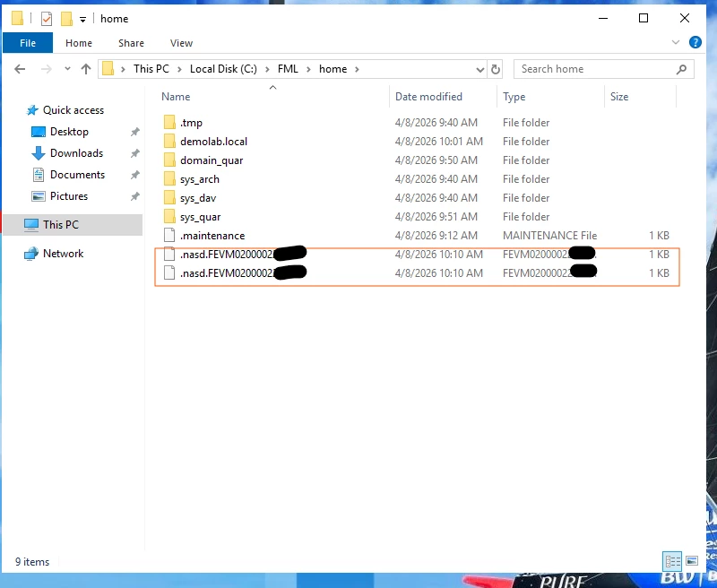The height and width of the screenshot is (588, 717).
Task: Select the sys_dav folder icon
Action: [169, 197]
